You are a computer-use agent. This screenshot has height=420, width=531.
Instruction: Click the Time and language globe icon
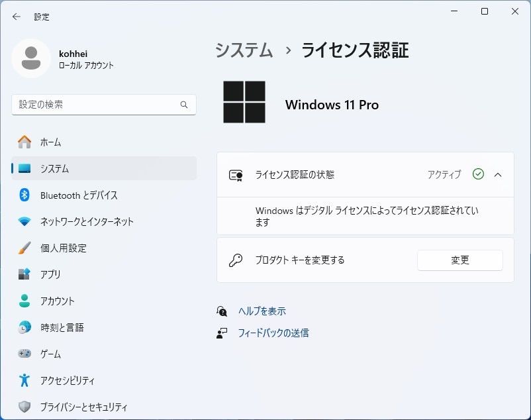(x=24, y=327)
